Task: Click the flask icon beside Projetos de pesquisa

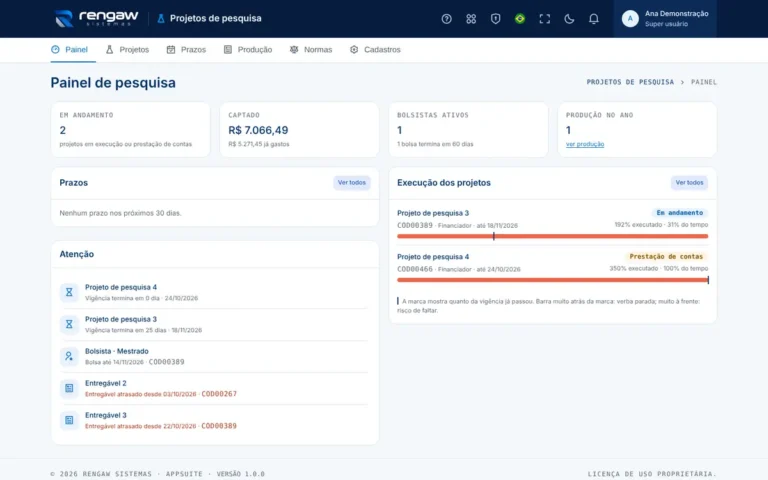Action: 161,19
